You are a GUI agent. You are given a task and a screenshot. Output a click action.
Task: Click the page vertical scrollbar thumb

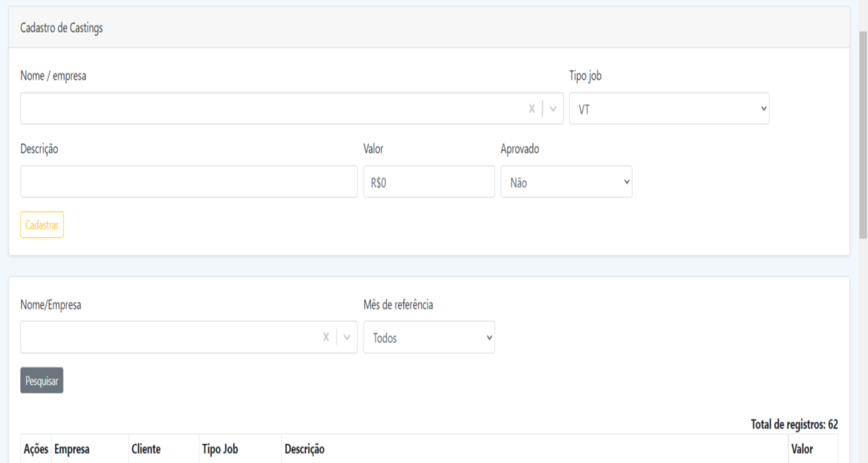coord(863,135)
